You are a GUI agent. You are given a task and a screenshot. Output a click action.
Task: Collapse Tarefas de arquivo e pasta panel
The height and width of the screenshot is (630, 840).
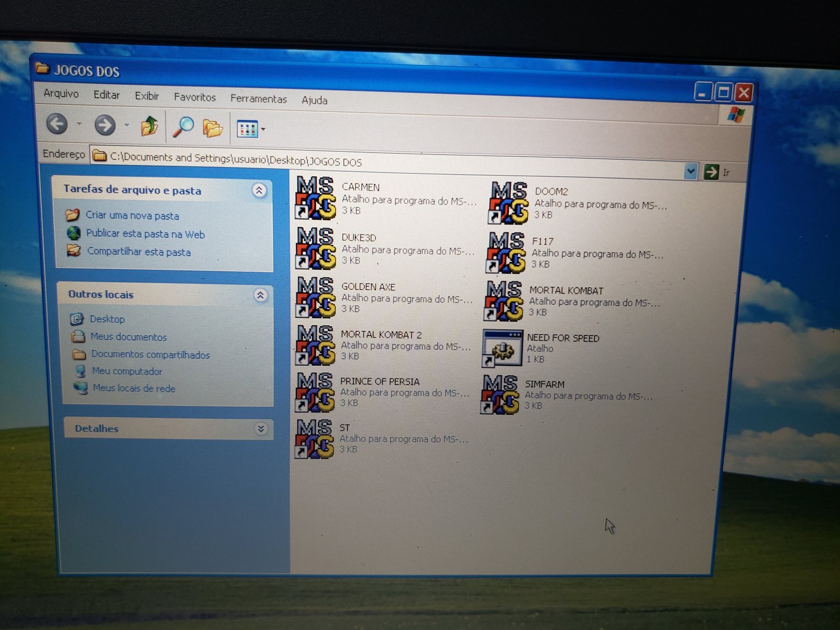259,190
